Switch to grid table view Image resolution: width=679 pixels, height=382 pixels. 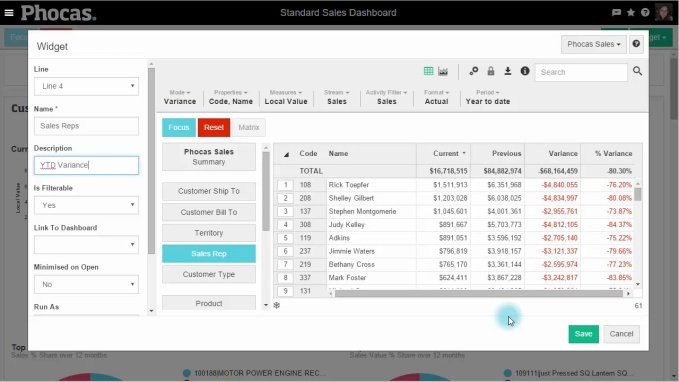tap(428, 71)
